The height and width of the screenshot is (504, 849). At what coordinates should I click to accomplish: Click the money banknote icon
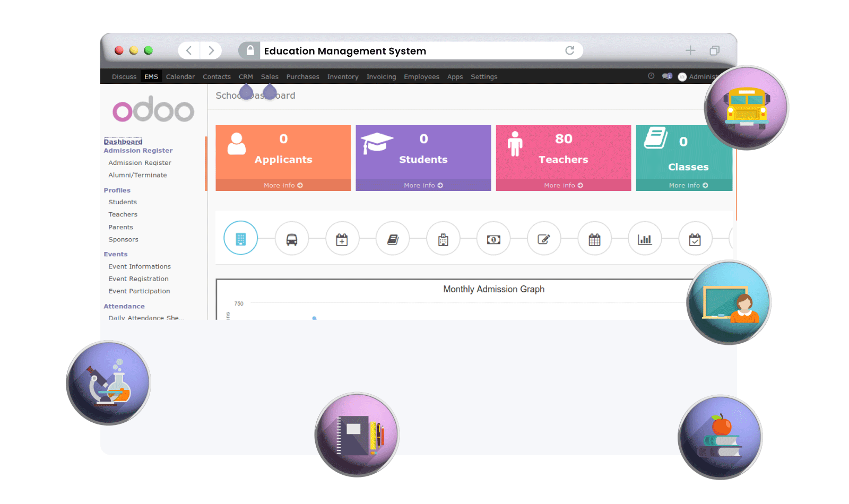click(493, 239)
